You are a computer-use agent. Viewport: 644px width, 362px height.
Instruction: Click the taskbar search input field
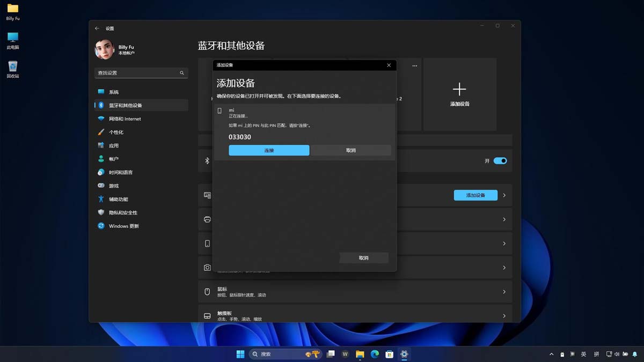pyautogui.click(x=284, y=354)
